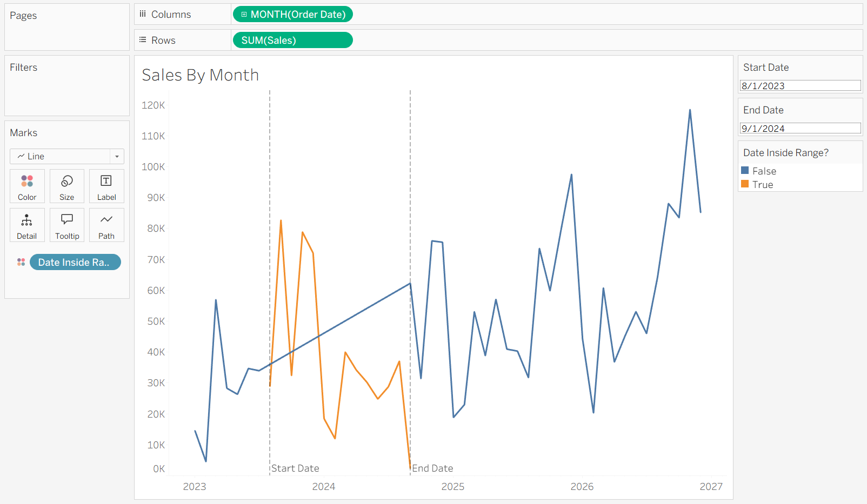
Task: Expand the plus on MONTH(Order Date) pill
Action: [x=244, y=15]
